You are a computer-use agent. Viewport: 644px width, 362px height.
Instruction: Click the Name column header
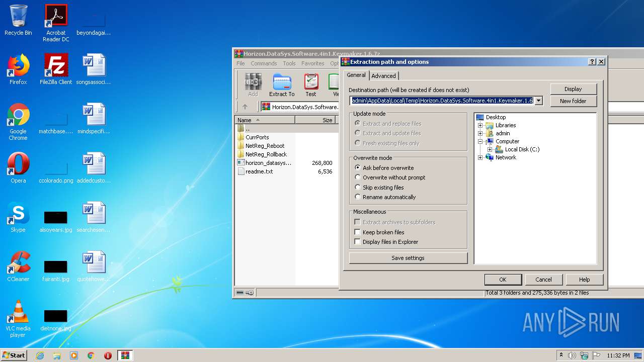coord(265,120)
